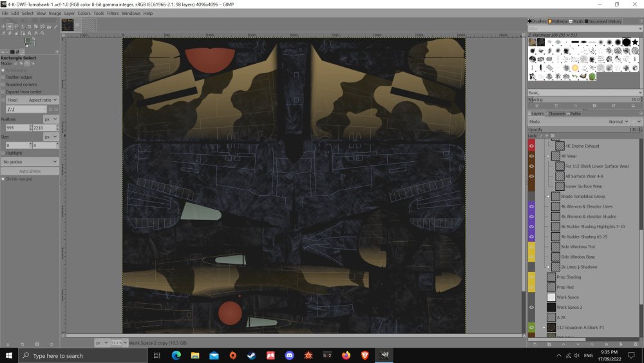Choose the Move tool in toolbox

pos(4,26)
